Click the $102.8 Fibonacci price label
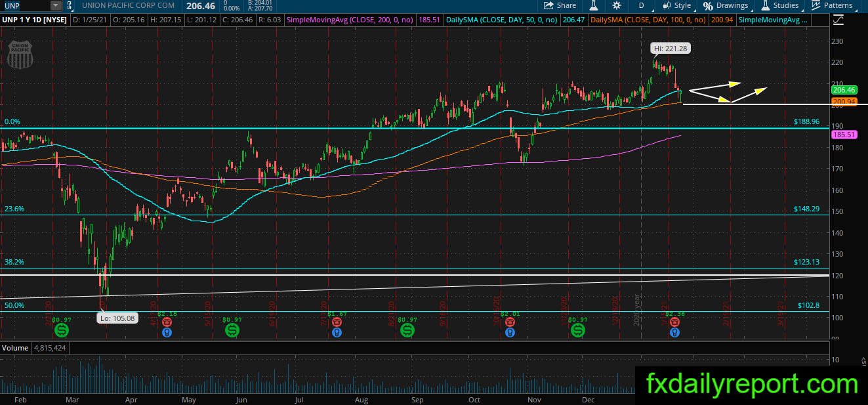This screenshot has width=868, height=405. pos(808,305)
